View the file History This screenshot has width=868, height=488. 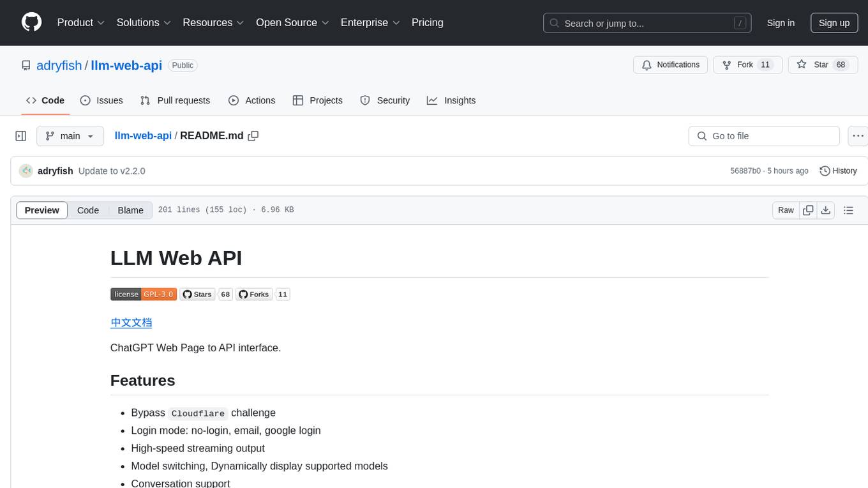(838, 171)
